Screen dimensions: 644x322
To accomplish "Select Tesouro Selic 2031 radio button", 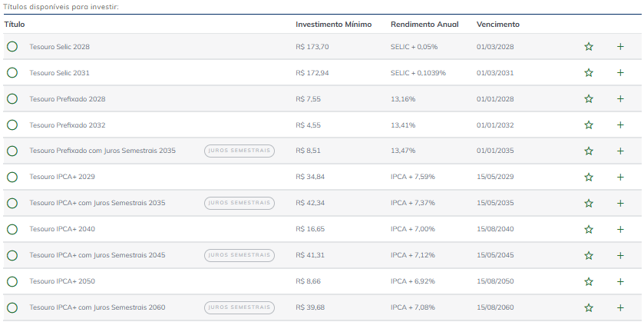I will 12,73.
